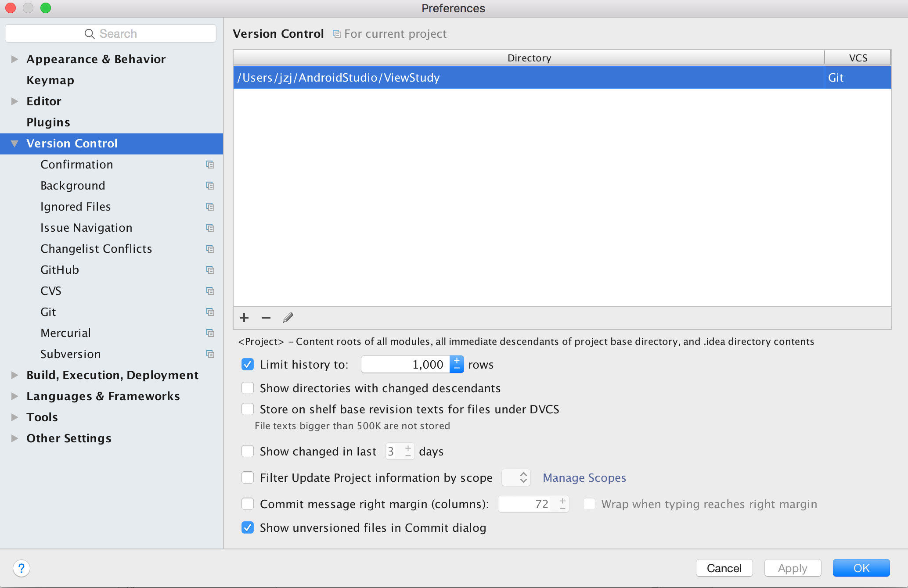Click the project-level icon next to Confirmation
Viewport: 908px width, 588px height.
tap(210, 165)
